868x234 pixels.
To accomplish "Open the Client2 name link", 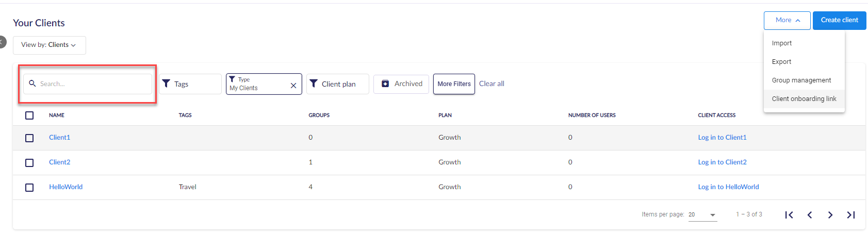I will tap(59, 162).
